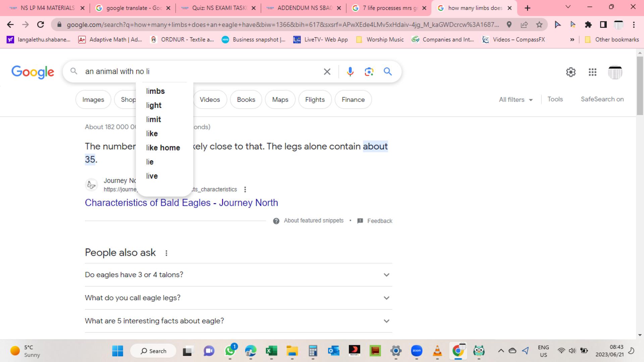This screenshot has width=644, height=362.
Task: Open 'Worship Music' bookmark folder
Action: pos(380,40)
